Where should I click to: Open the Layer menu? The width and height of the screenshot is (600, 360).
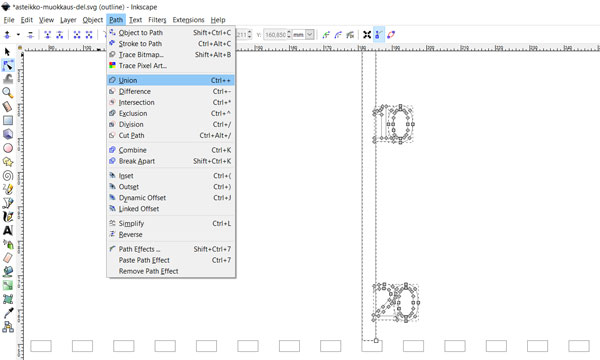68,20
